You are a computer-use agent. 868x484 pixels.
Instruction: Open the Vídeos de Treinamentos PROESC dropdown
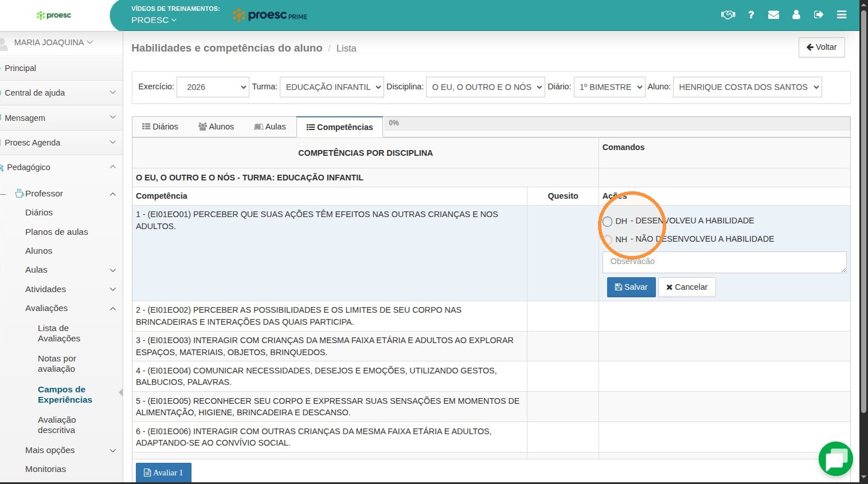click(154, 20)
